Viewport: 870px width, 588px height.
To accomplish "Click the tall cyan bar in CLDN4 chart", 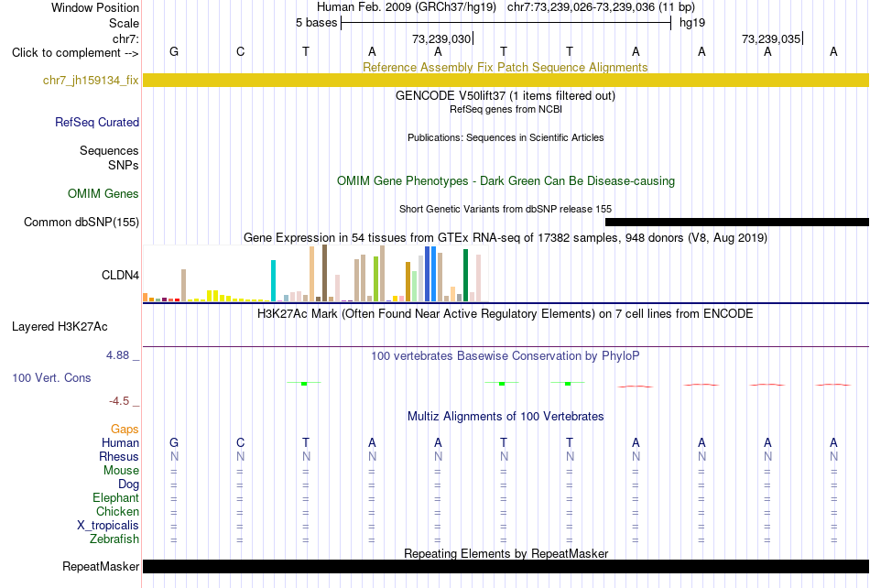I will tap(273, 280).
